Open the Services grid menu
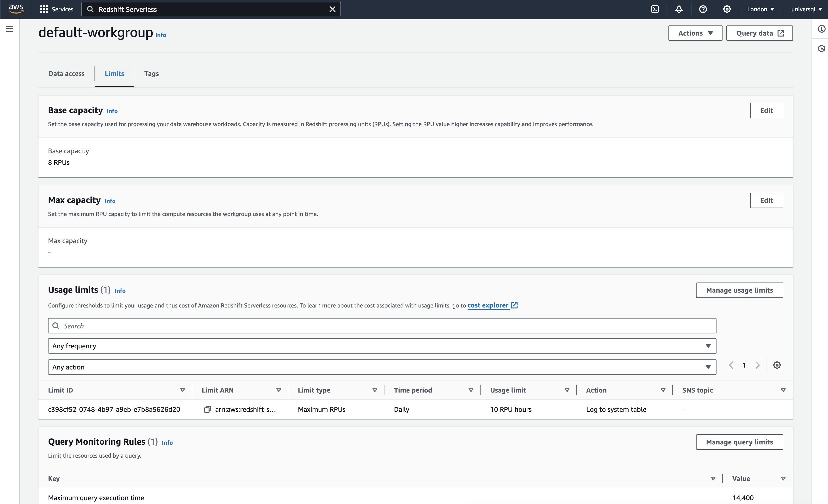 click(56, 9)
